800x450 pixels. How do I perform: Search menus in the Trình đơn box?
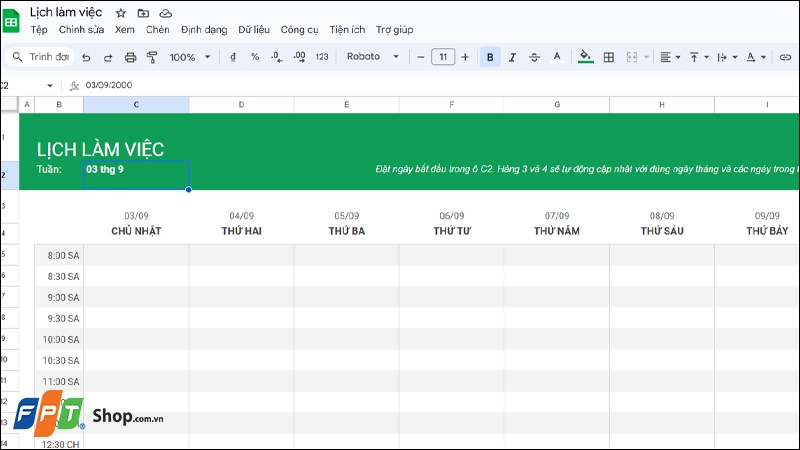coord(41,57)
